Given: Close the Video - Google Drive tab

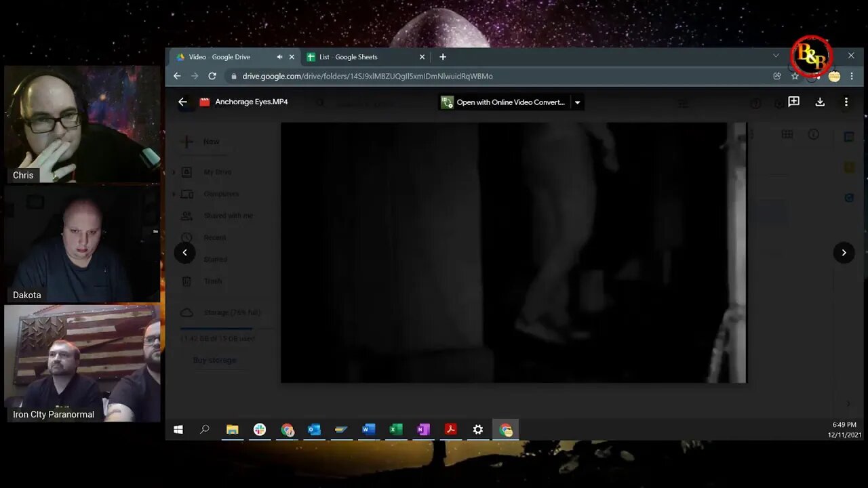Looking at the screenshot, I should [292, 57].
